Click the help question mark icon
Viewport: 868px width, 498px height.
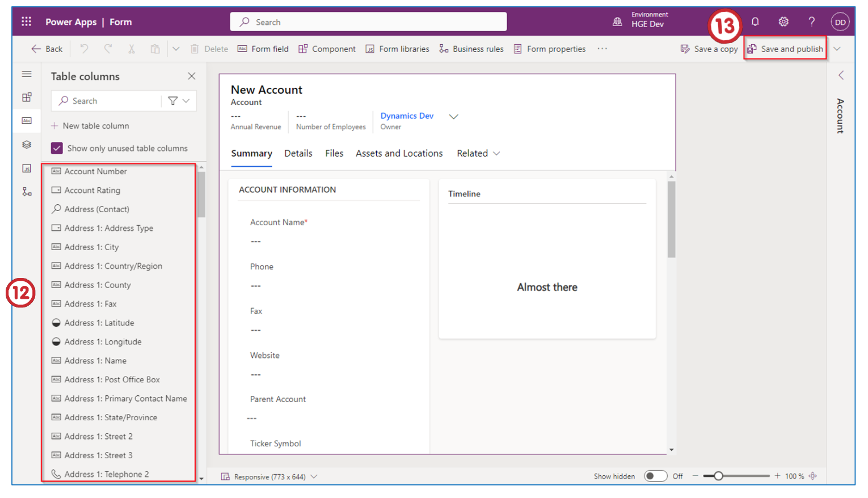click(x=812, y=22)
